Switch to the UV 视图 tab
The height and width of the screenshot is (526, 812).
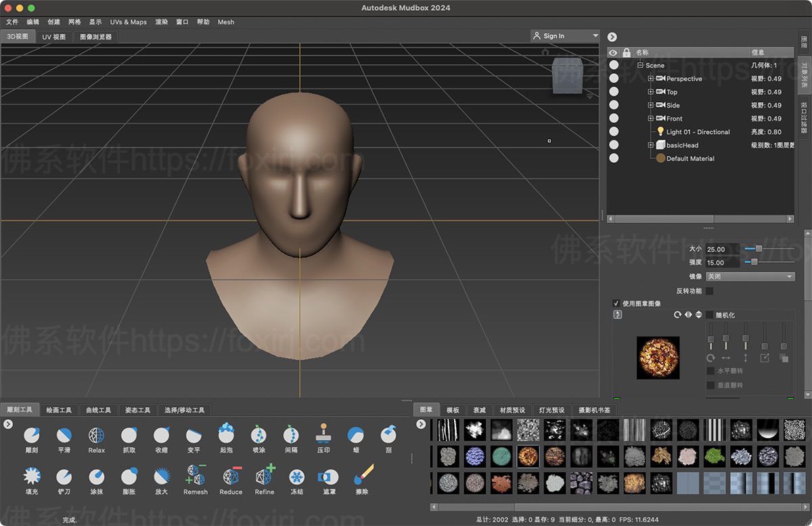tap(53, 37)
